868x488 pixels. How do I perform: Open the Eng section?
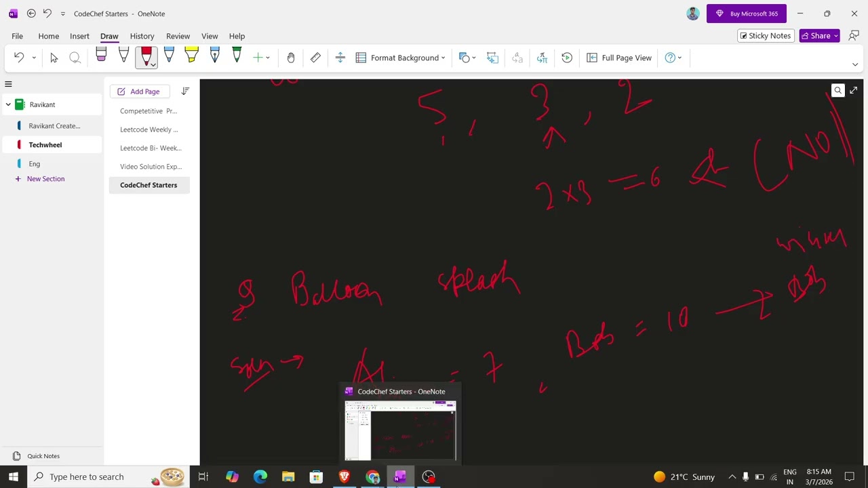(35, 164)
